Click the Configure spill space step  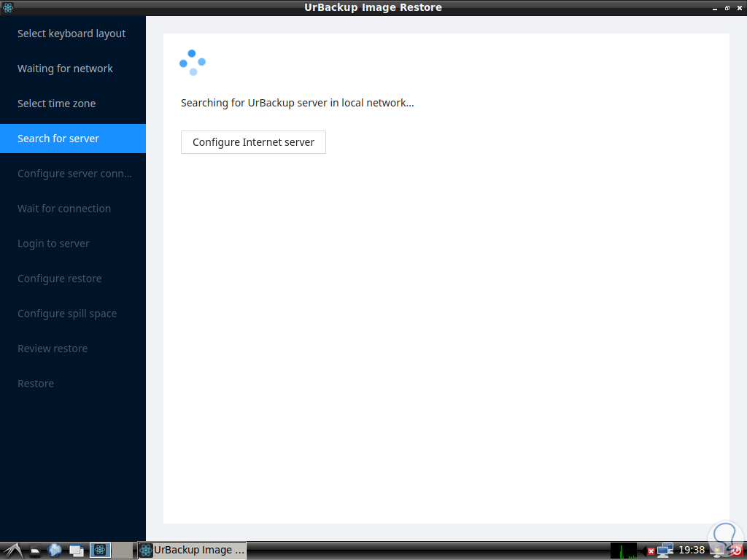(x=73, y=314)
